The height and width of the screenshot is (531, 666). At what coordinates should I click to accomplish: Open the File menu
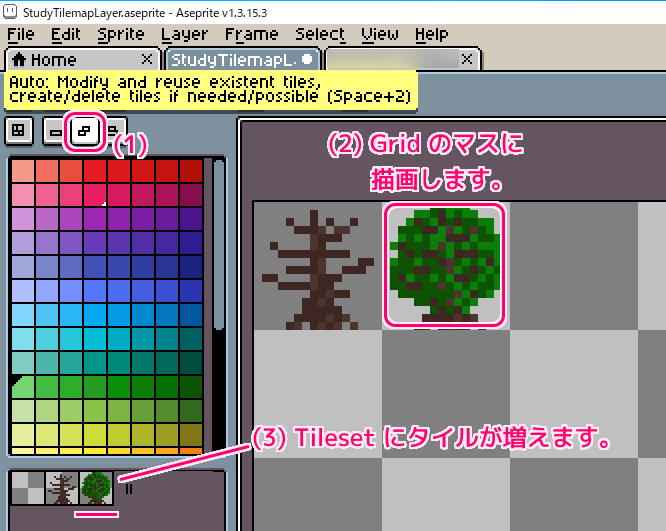pyautogui.click(x=20, y=34)
